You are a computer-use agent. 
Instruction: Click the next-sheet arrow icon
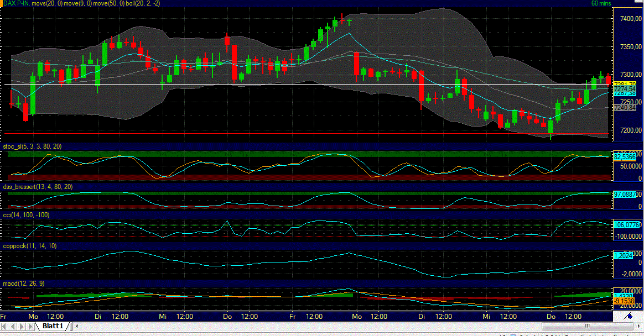(x=22, y=326)
